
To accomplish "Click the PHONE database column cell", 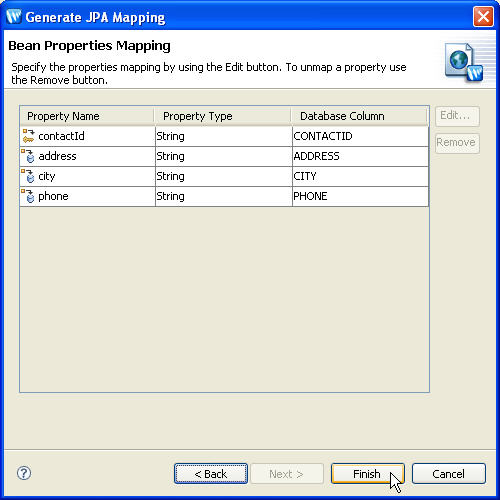I will (x=360, y=196).
